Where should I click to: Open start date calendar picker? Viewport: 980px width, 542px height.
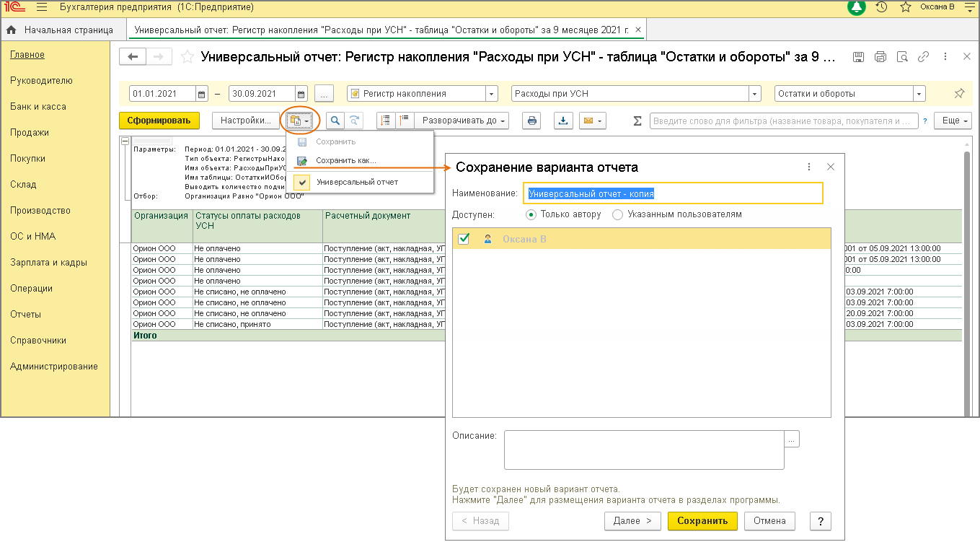202,94
